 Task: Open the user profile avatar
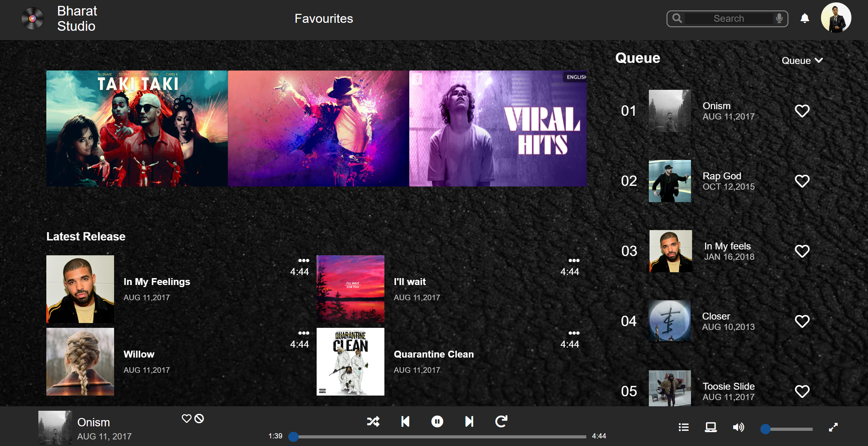tap(836, 18)
